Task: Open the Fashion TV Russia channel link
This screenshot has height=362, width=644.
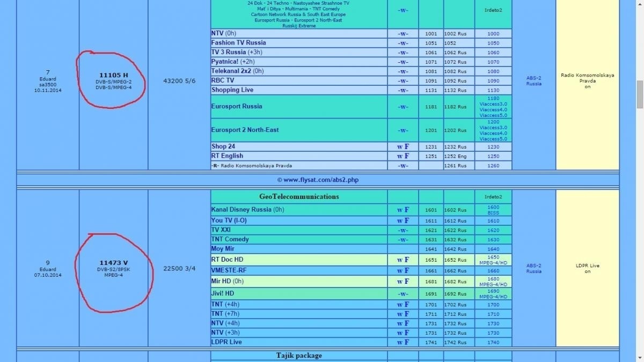Action: (x=238, y=43)
